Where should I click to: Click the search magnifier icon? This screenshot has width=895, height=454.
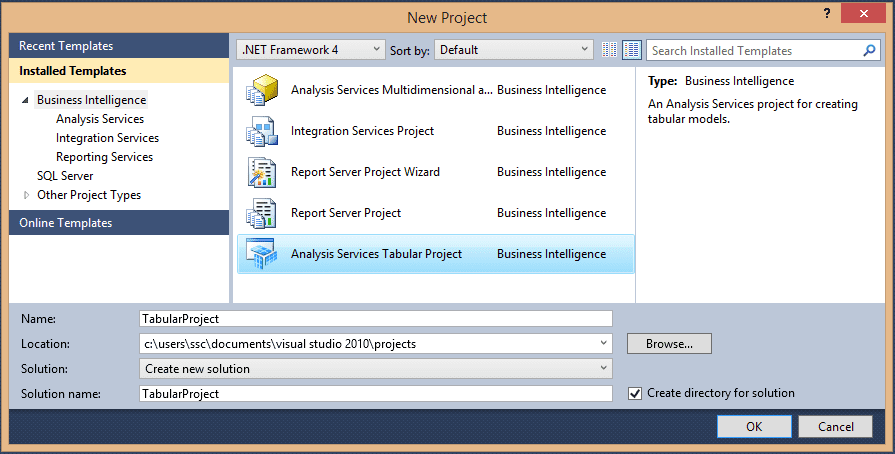point(869,50)
